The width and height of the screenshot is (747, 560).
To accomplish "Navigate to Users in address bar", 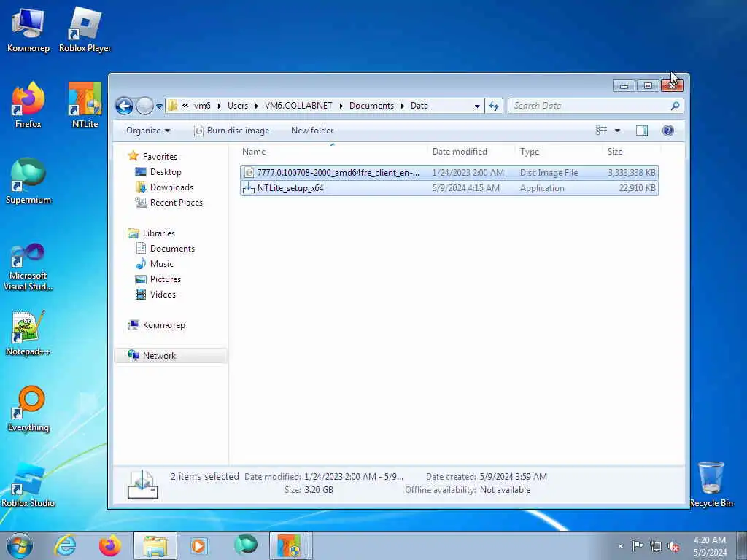I will tap(237, 106).
